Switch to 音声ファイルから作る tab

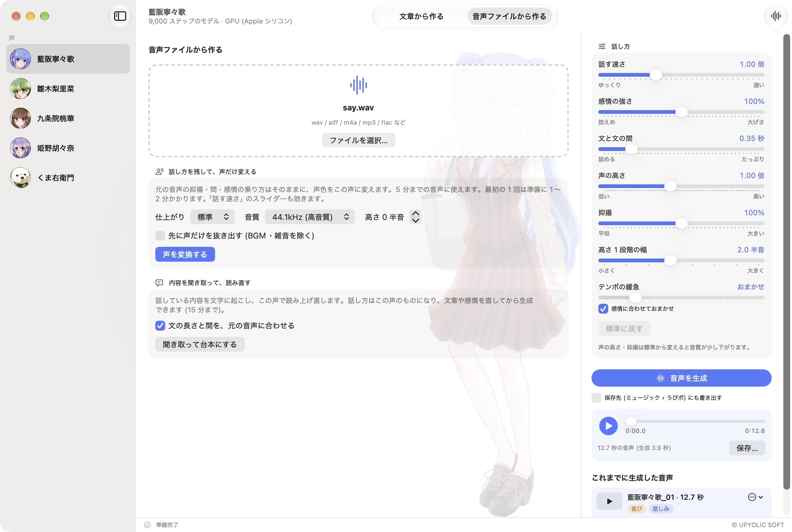pos(509,16)
